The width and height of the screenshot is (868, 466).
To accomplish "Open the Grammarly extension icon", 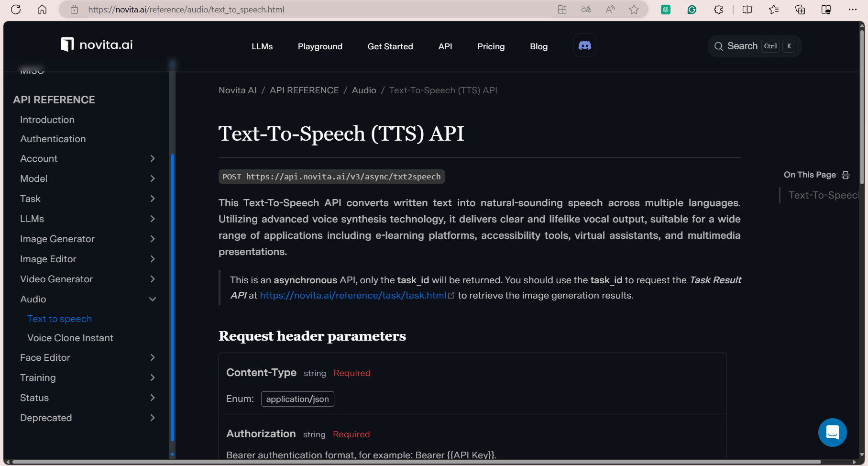I will [692, 10].
